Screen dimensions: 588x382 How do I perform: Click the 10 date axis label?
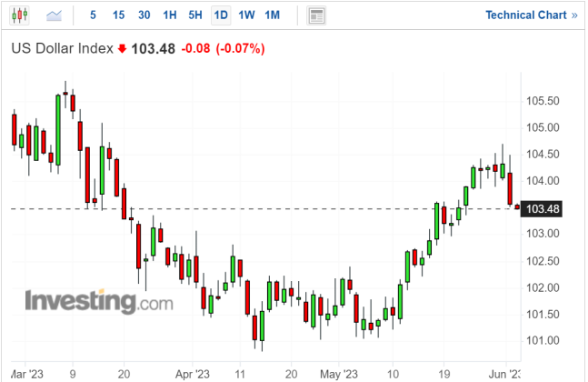click(393, 374)
